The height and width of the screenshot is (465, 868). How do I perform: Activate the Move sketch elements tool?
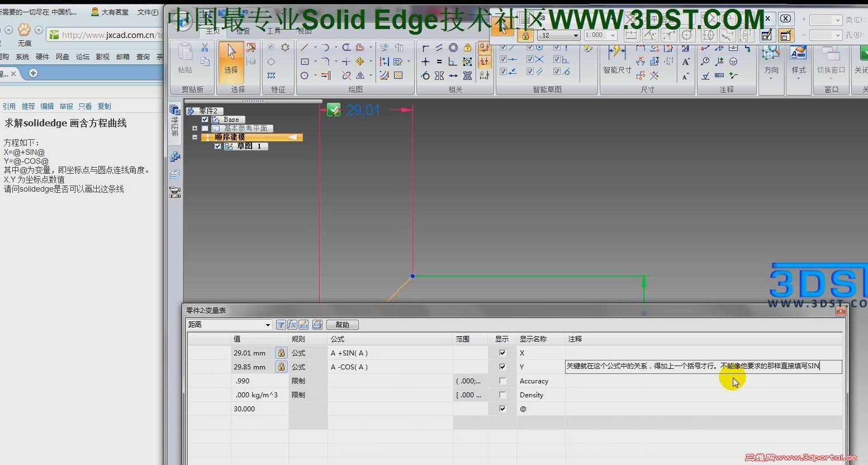coord(360,61)
